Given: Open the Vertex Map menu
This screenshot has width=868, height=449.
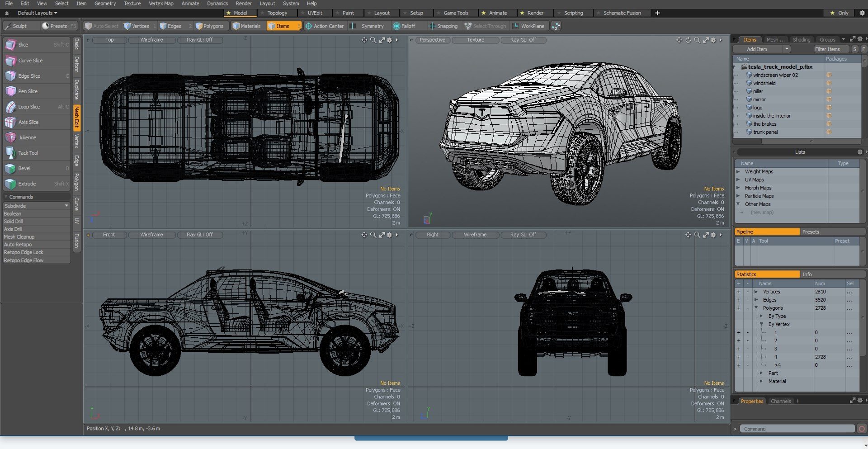Looking at the screenshot, I should pyautogui.click(x=161, y=4).
